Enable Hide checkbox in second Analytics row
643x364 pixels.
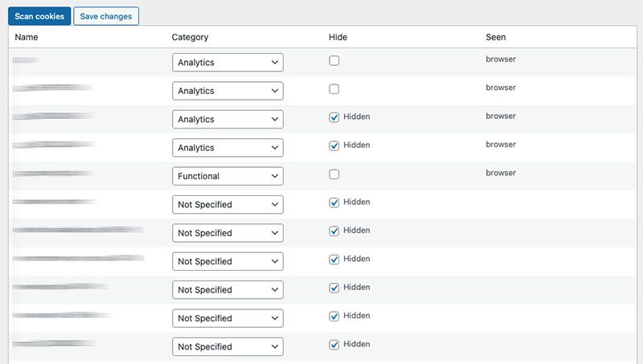(x=334, y=89)
